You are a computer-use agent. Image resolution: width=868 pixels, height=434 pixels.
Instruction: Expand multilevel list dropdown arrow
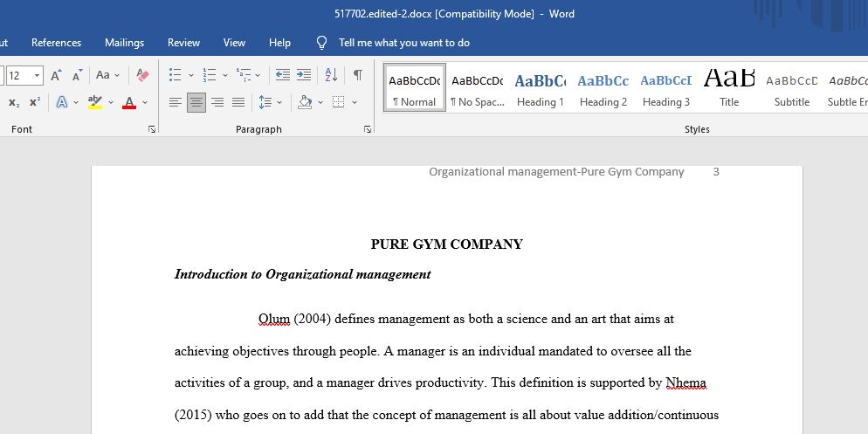(259, 75)
